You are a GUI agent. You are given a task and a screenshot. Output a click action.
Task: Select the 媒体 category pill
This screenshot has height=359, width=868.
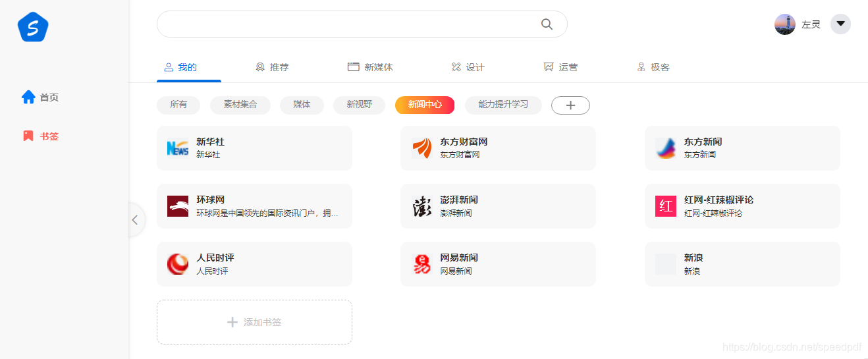point(302,105)
